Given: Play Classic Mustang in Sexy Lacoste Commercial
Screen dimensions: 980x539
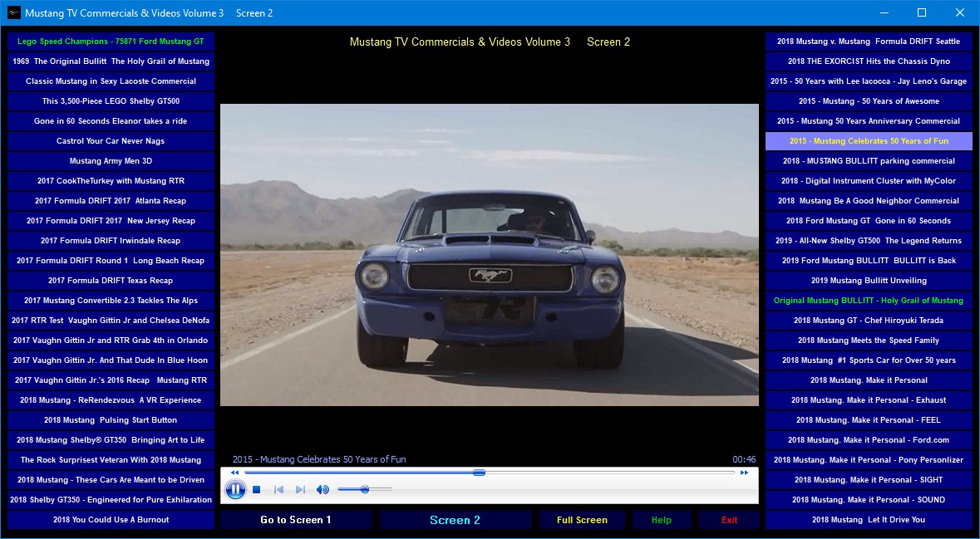Looking at the screenshot, I should point(111,81).
